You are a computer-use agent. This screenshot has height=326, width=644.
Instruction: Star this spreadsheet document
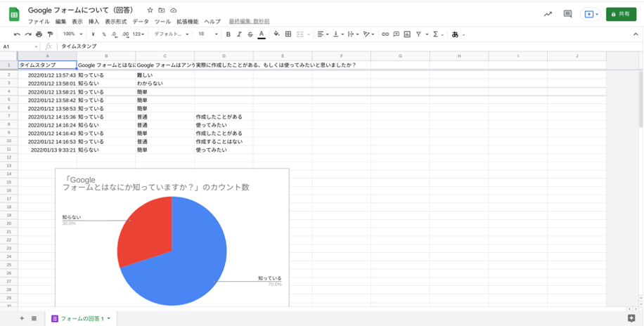[150, 11]
